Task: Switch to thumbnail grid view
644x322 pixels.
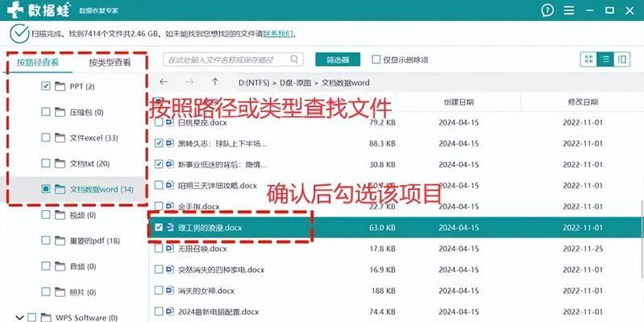Action: click(x=588, y=60)
